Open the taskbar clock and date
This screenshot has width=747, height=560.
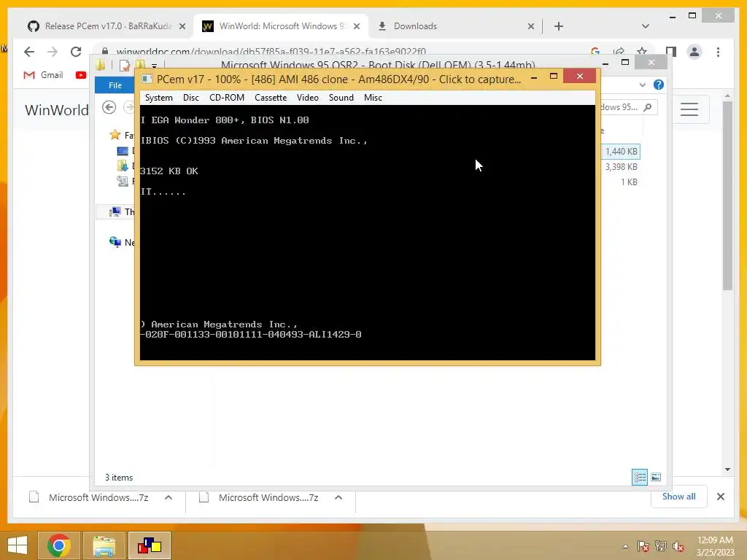(x=715, y=546)
